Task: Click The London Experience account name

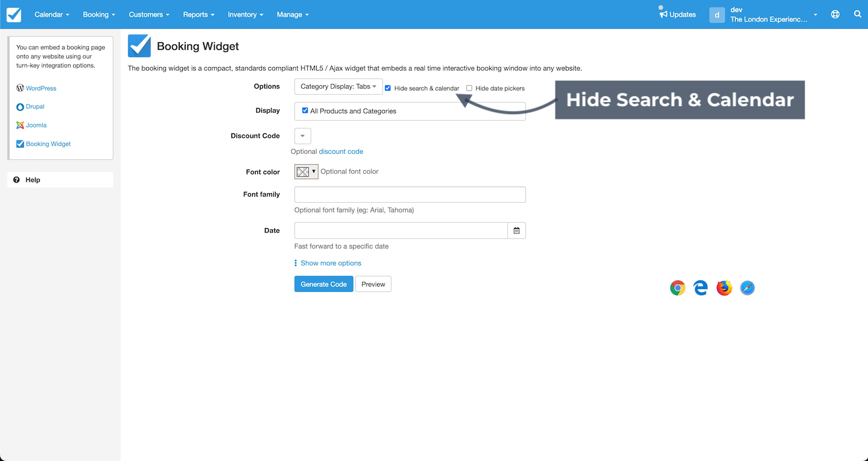Action: pyautogui.click(x=768, y=19)
